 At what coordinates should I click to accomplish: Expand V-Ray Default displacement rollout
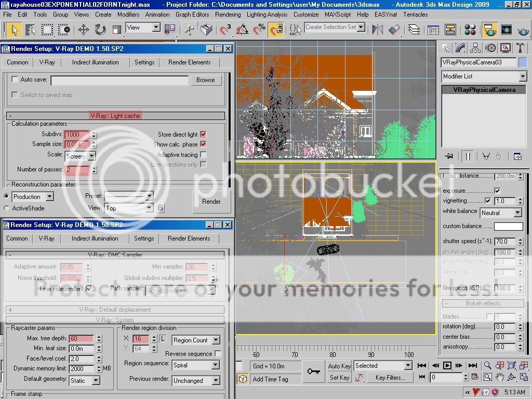pyautogui.click(x=115, y=310)
